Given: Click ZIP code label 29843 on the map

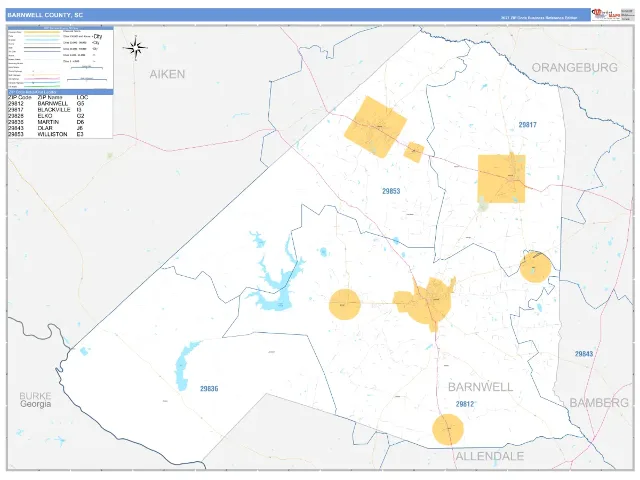Looking at the screenshot, I should 584,354.
